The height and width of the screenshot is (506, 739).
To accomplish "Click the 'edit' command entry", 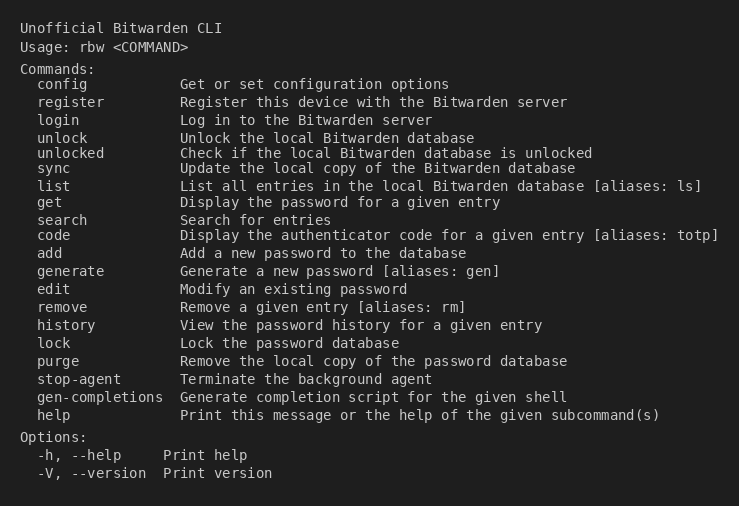I will tap(54, 289).
